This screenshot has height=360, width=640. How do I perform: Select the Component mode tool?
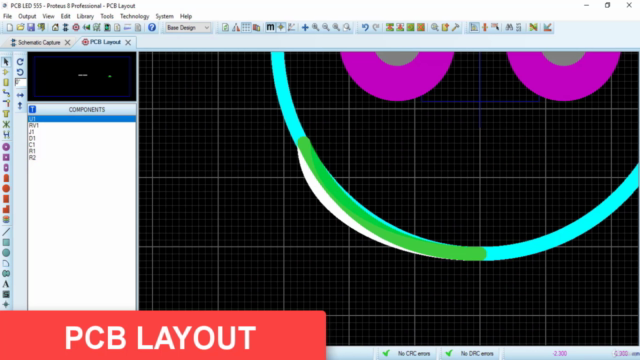6,72
